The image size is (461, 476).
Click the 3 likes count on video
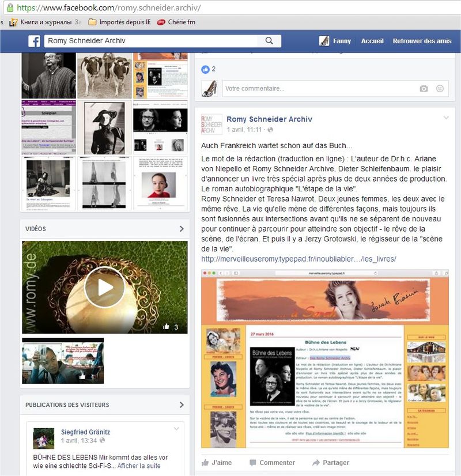point(171,327)
